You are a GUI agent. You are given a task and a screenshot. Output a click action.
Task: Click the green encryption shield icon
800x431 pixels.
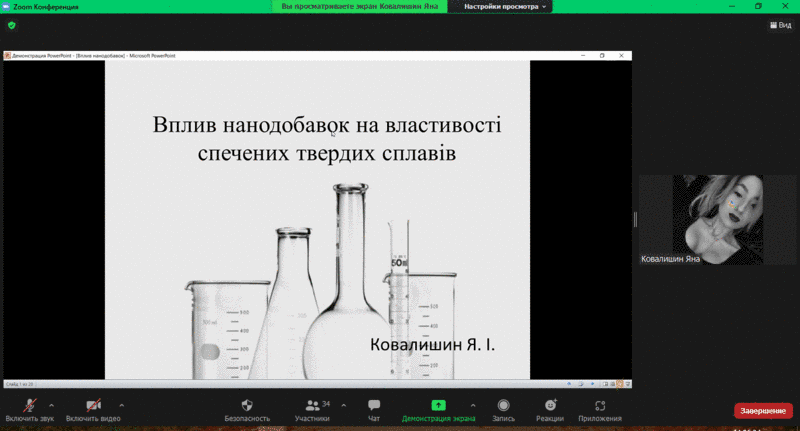click(12, 25)
